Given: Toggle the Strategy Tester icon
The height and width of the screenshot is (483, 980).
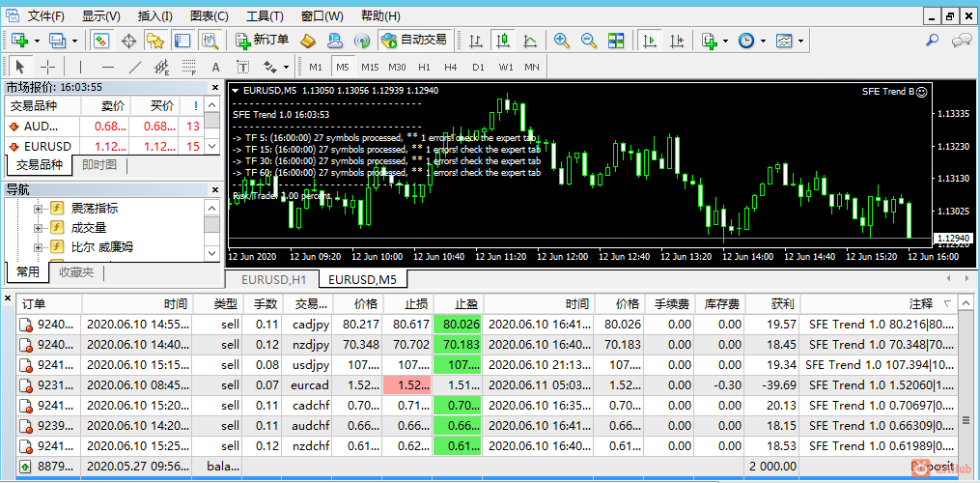Looking at the screenshot, I should point(210,41).
